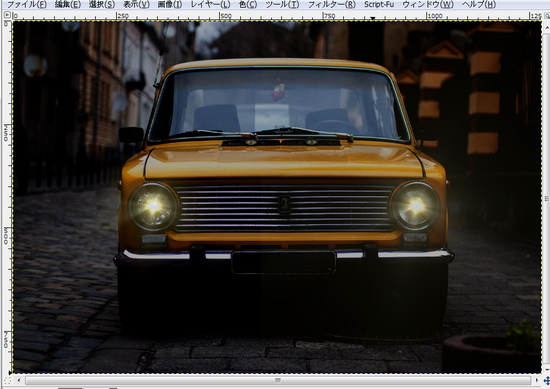
Task: Open the 選択(S) menu
Action: 102,5
